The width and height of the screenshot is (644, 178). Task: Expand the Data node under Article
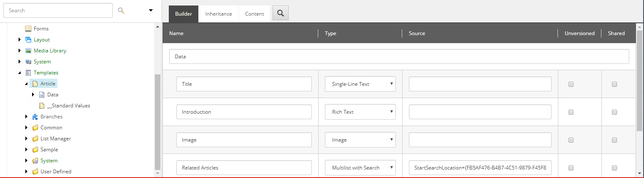coord(33,95)
